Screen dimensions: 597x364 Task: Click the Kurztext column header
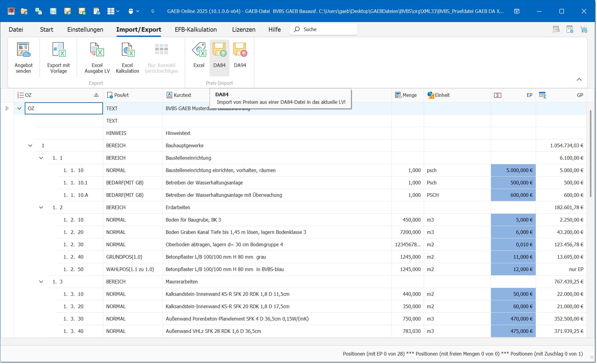pyautogui.click(x=182, y=95)
